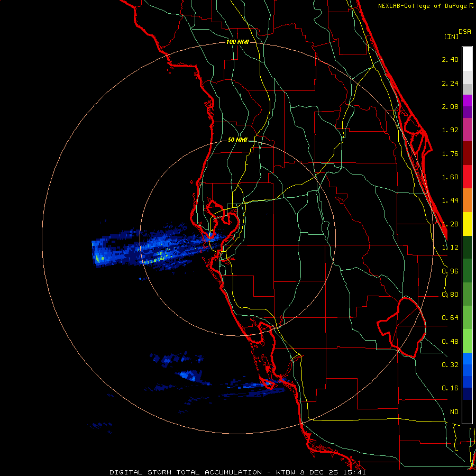Click the 1.76 legend value
This screenshot has width=476, height=476.
[450, 153]
